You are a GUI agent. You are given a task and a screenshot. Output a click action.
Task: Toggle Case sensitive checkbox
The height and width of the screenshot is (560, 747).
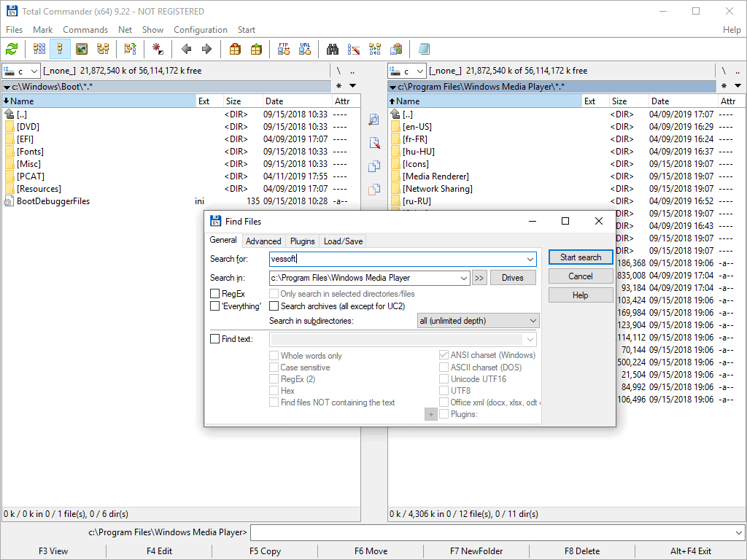274,367
